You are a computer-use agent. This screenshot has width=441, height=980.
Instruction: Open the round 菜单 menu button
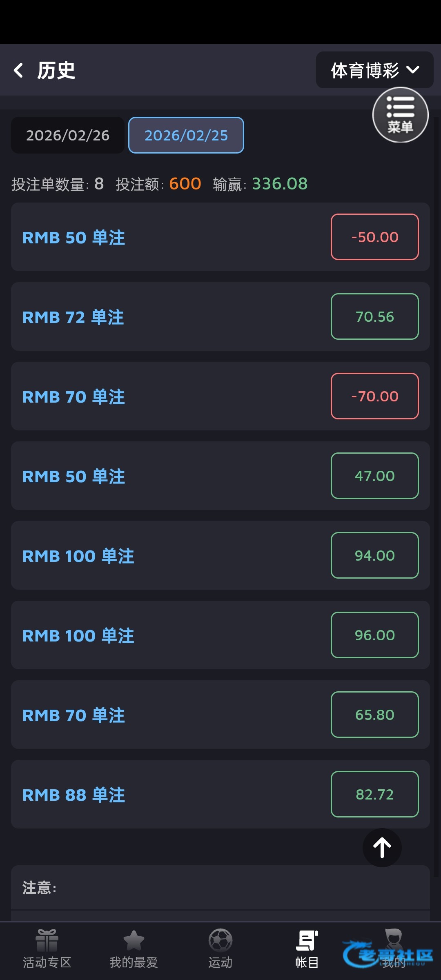tap(400, 115)
